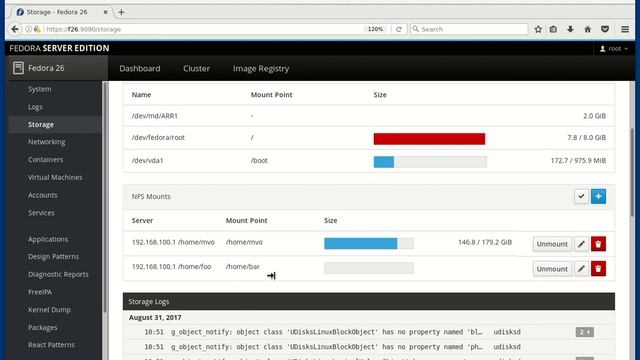Open the /dev/fedora/root filesystem row
Image resolution: width=640 pixels, height=360 pixels.
point(369,138)
